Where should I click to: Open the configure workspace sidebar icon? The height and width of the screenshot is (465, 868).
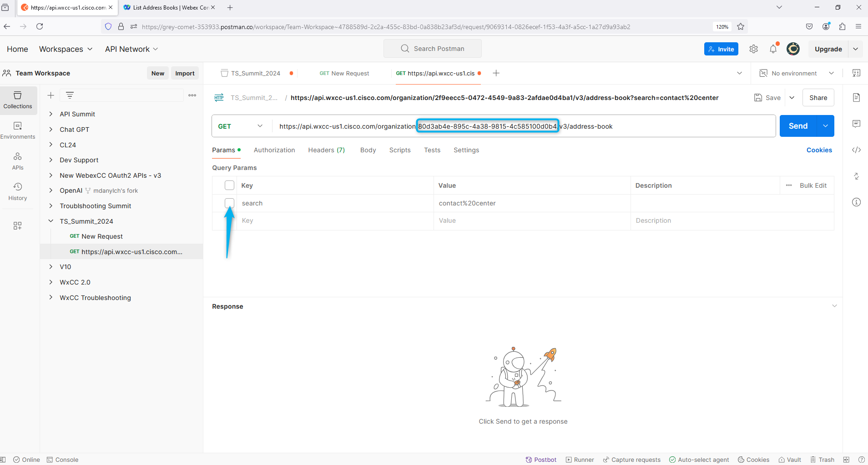pos(18,226)
